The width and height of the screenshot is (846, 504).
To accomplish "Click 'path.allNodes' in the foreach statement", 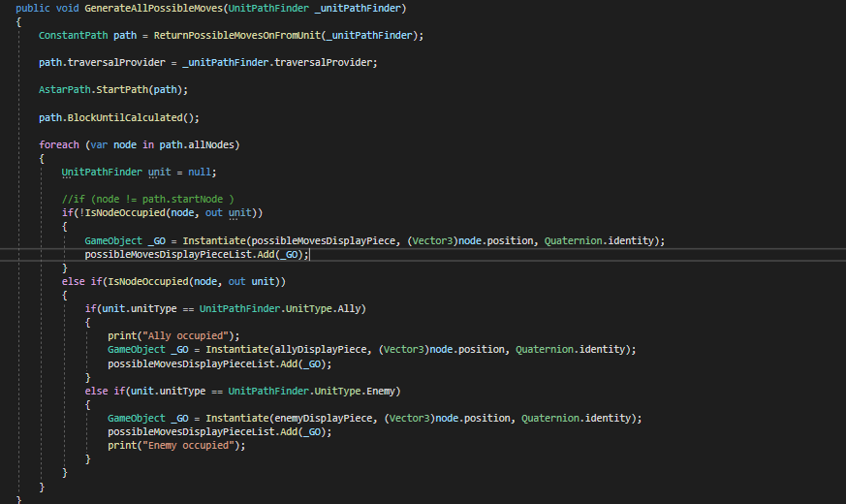I will pos(197,144).
